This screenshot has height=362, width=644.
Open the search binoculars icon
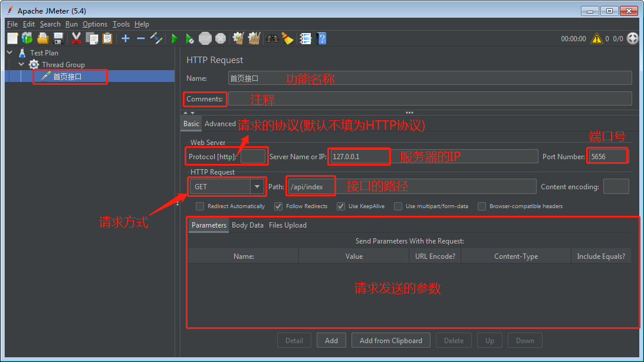272,38
